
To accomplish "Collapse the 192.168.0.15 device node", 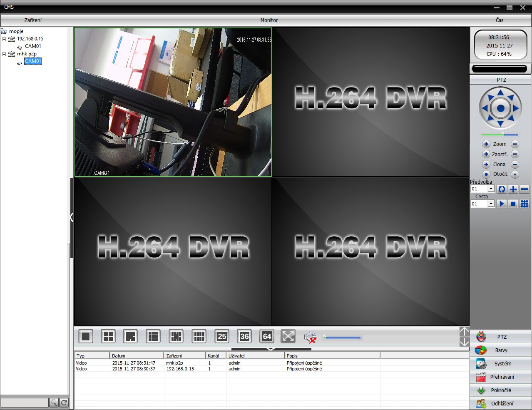I will 4,39.
